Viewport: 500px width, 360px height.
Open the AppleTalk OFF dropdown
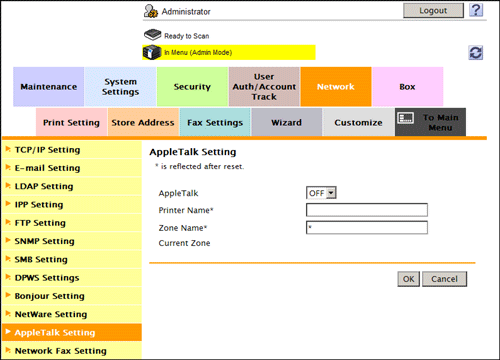tap(321, 193)
